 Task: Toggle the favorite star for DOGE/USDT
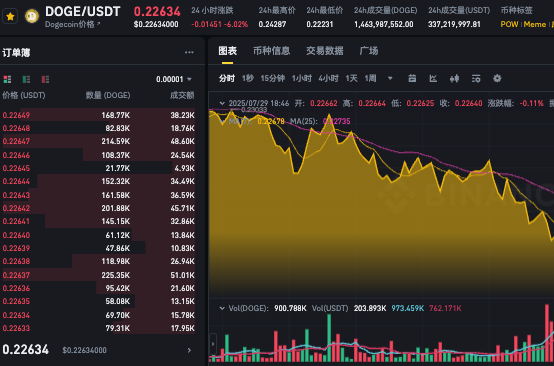(10, 16)
